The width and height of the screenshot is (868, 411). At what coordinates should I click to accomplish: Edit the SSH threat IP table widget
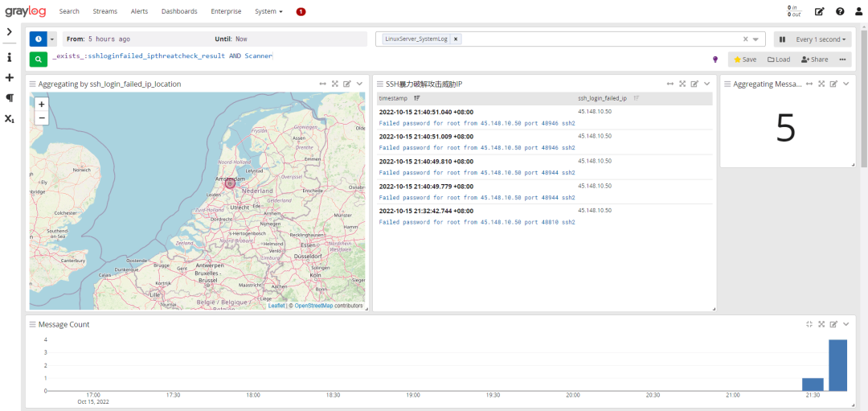pos(694,84)
